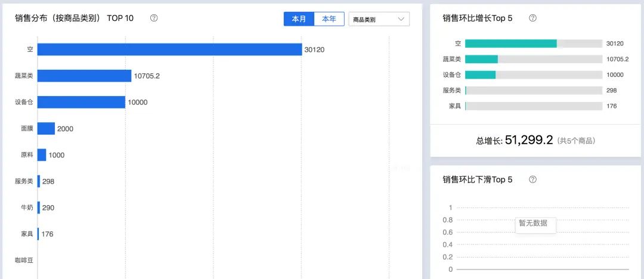Select the 家具 bar labeled 176

tap(39, 234)
